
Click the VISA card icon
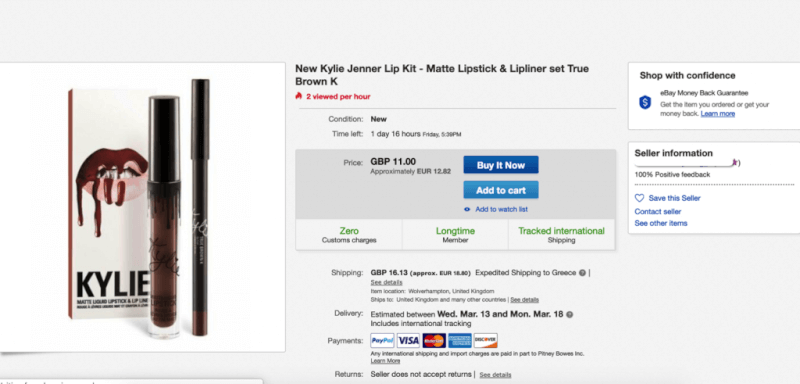point(408,341)
